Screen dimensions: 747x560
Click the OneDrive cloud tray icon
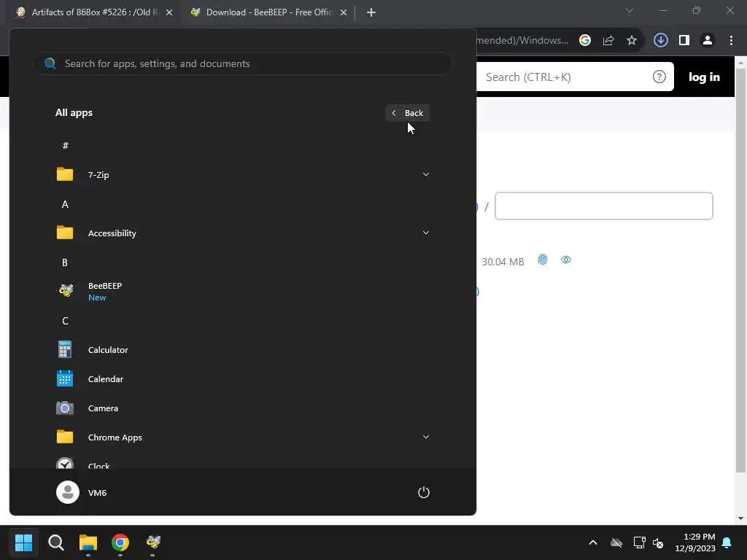(616, 542)
